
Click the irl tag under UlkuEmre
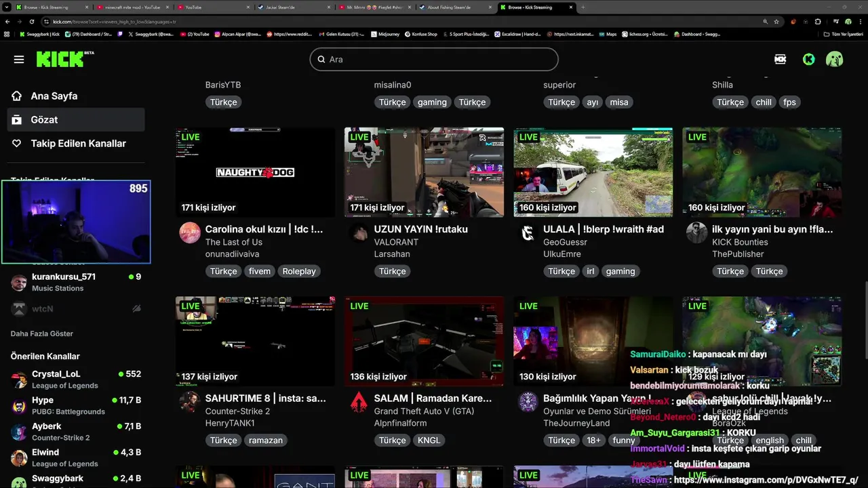[x=591, y=271]
